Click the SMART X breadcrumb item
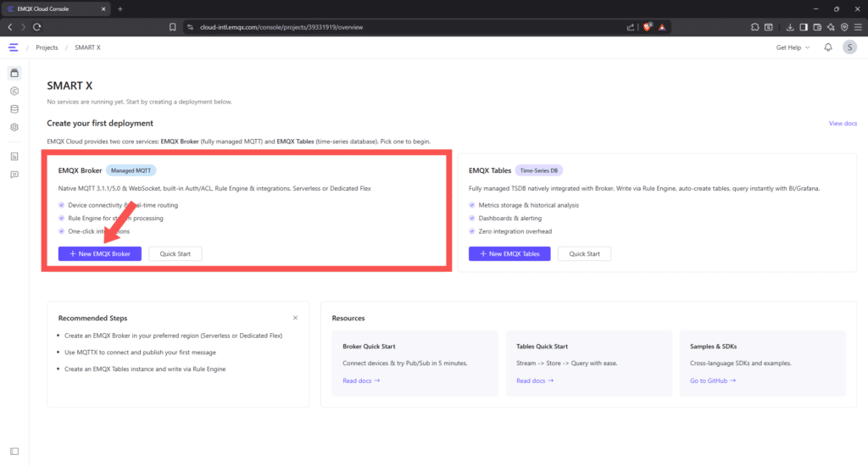 point(87,47)
